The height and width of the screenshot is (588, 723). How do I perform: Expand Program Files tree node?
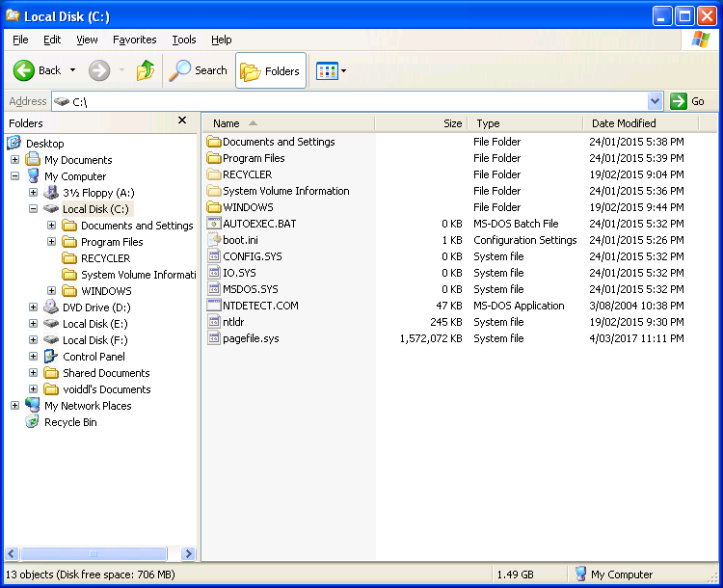point(52,242)
